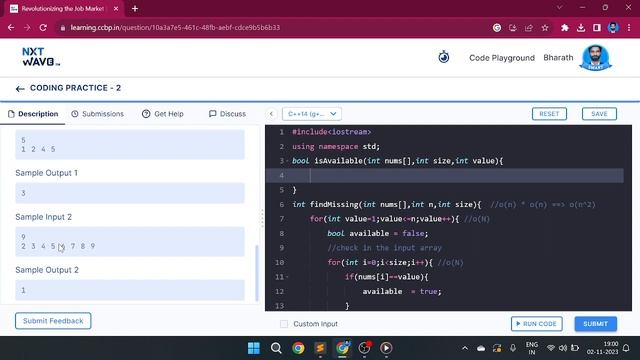Click 'Sample Output 2' heading
Viewport: 640px width, 360px height.
point(47,270)
